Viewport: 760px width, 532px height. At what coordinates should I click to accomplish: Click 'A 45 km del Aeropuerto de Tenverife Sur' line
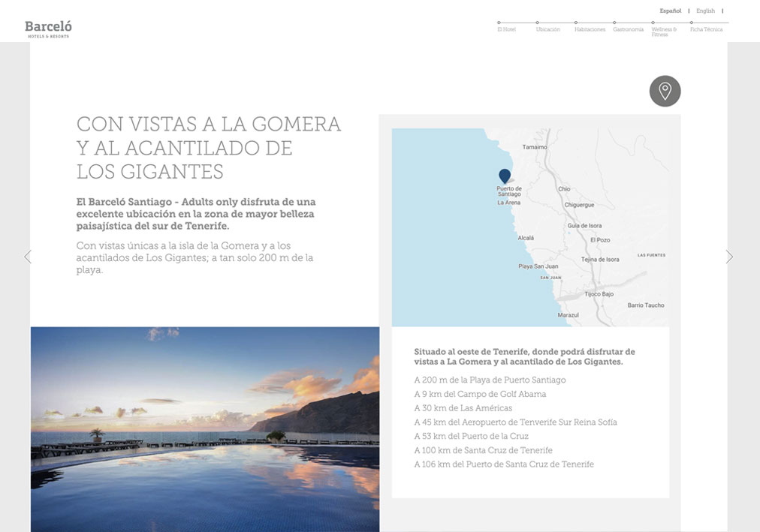click(x=515, y=422)
